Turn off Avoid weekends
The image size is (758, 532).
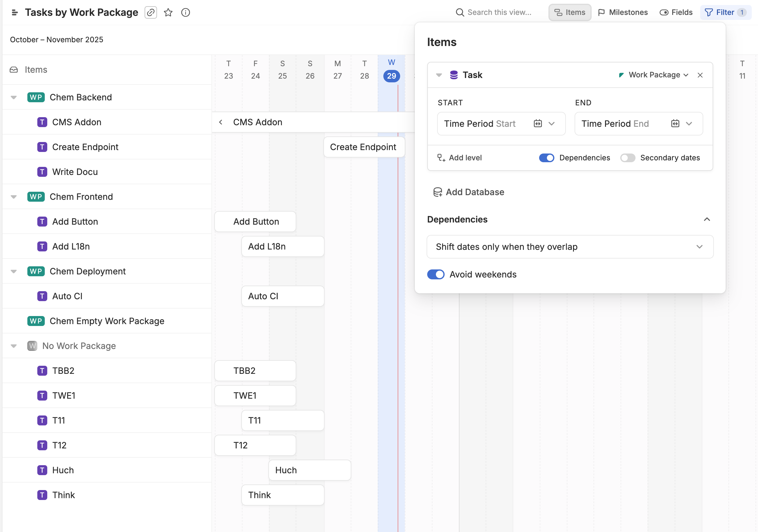pyautogui.click(x=436, y=275)
